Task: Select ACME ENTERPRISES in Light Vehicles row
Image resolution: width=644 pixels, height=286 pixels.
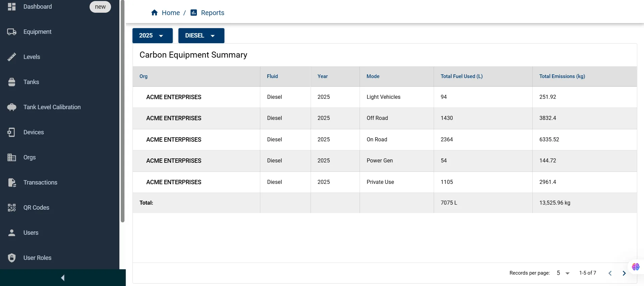Action: (174, 97)
